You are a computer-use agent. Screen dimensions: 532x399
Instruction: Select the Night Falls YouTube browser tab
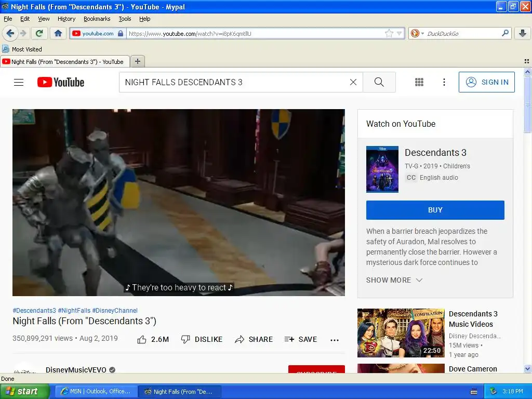tap(65, 61)
